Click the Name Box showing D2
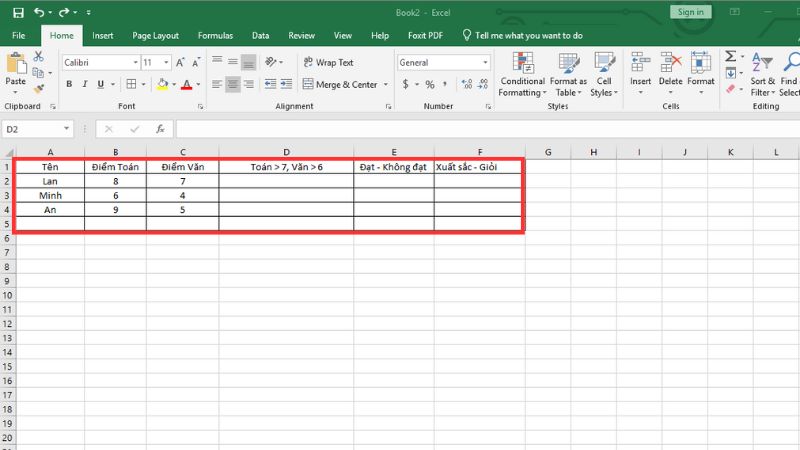800x450 pixels. pos(32,129)
